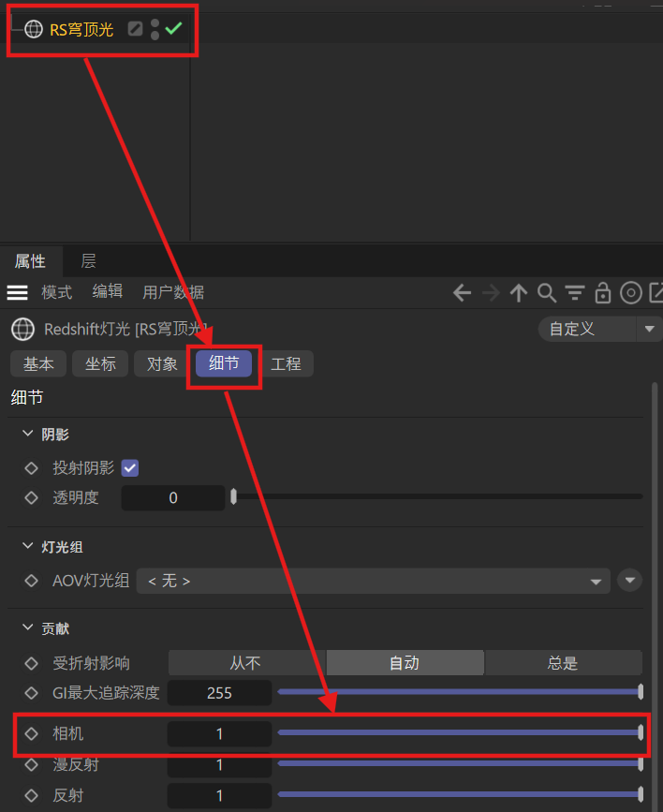Open the 模式 menu
Image resolution: width=663 pixels, height=812 pixels.
56,292
